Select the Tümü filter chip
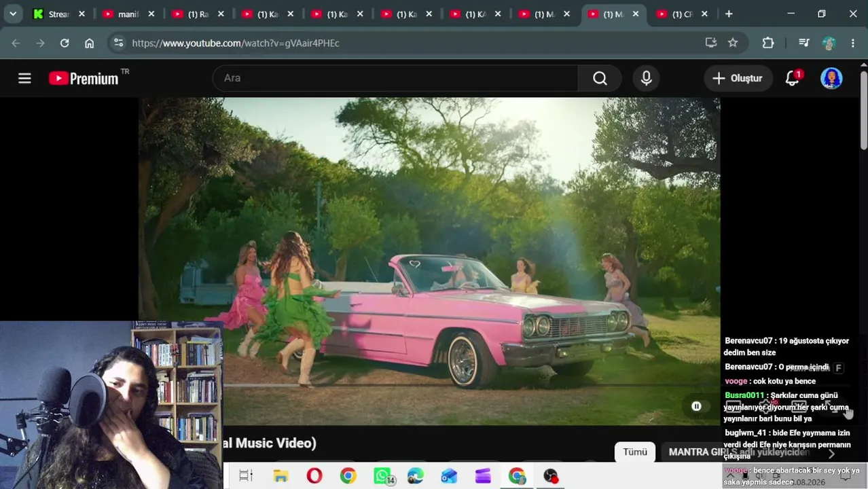This screenshot has height=489, width=868. [635, 452]
